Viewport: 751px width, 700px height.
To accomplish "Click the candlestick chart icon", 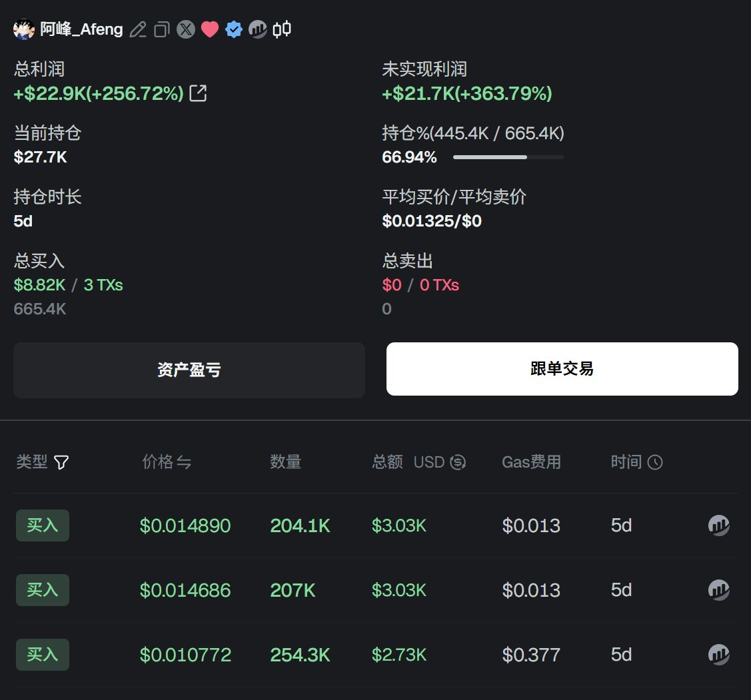I will point(282,29).
